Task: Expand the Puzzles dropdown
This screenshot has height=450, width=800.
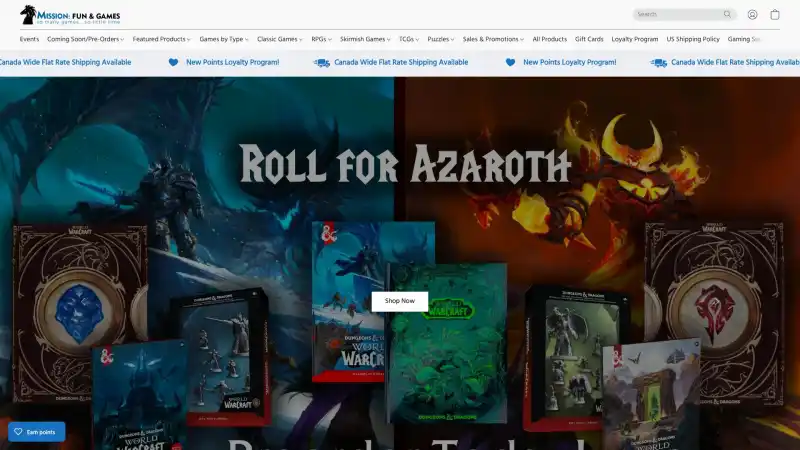Action: [x=440, y=39]
